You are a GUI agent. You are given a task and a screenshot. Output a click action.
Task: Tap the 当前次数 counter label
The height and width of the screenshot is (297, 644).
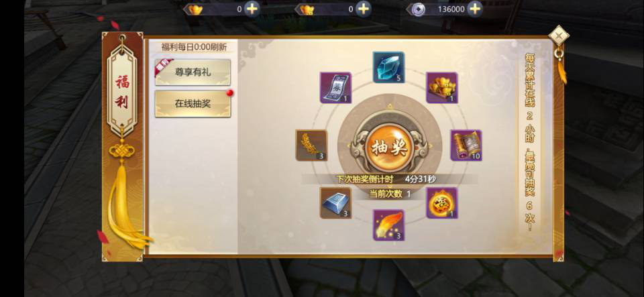click(x=390, y=194)
